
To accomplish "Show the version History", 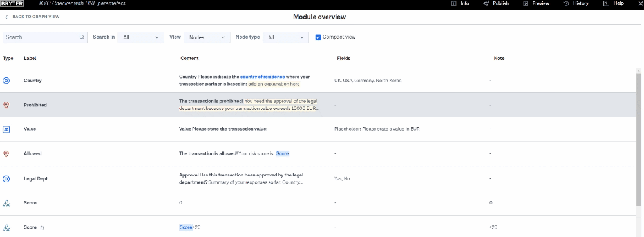I will click(x=576, y=3).
